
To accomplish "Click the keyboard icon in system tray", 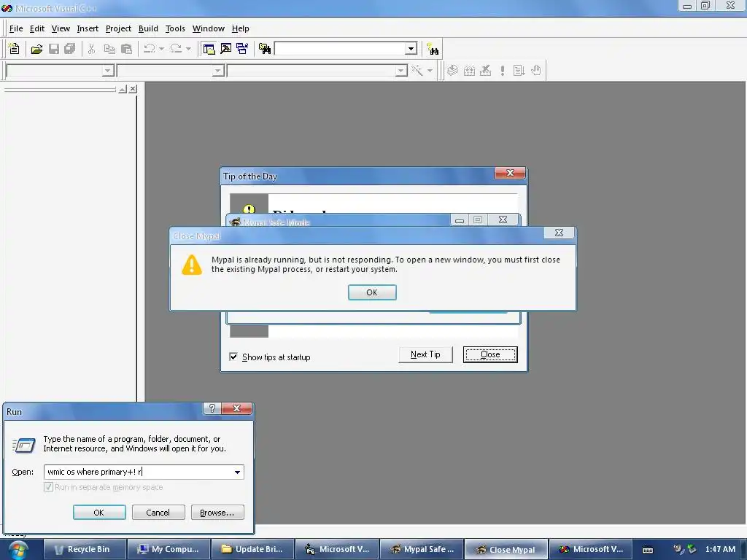I will pos(648,550).
